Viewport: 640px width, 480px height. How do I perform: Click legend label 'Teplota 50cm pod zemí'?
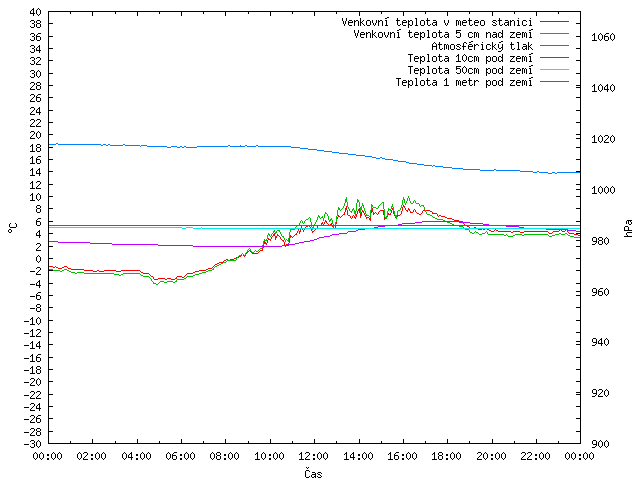pos(470,70)
